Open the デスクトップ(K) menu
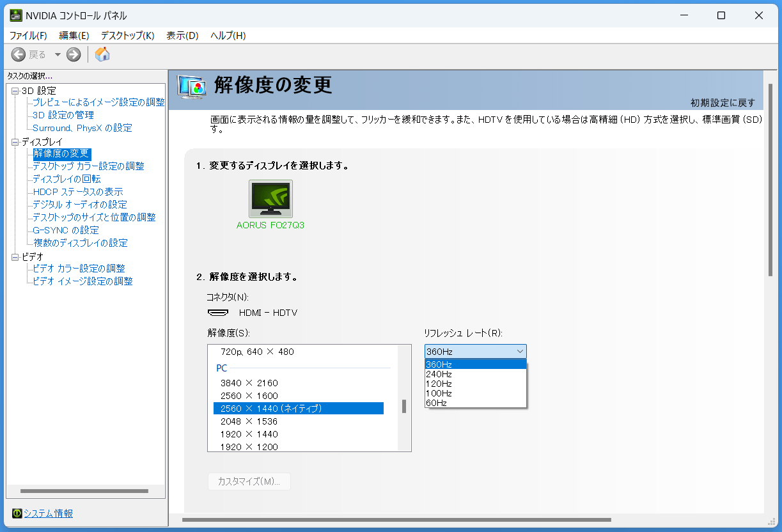 pos(128,35)
